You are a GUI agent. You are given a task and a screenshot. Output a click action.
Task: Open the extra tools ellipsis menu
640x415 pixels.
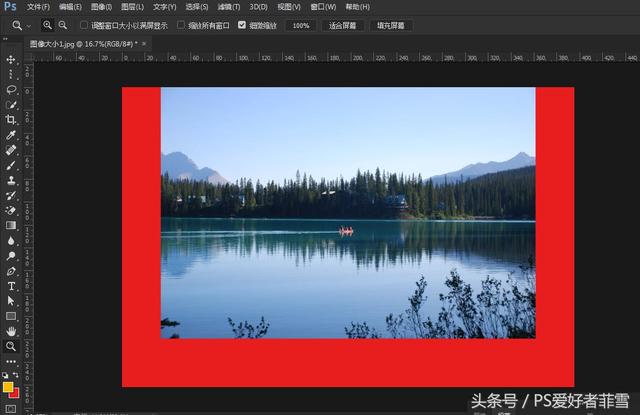11,362
